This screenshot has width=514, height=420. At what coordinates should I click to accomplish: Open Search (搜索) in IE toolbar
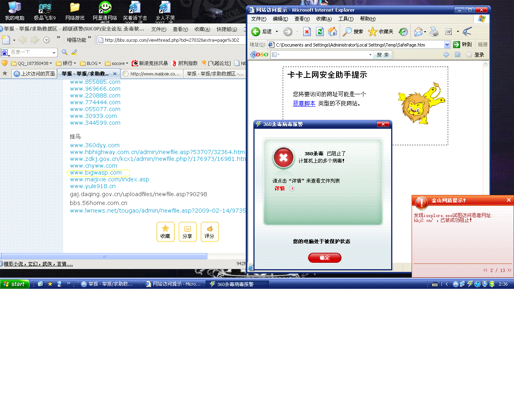pyautogui.click(x=353, y=32)
